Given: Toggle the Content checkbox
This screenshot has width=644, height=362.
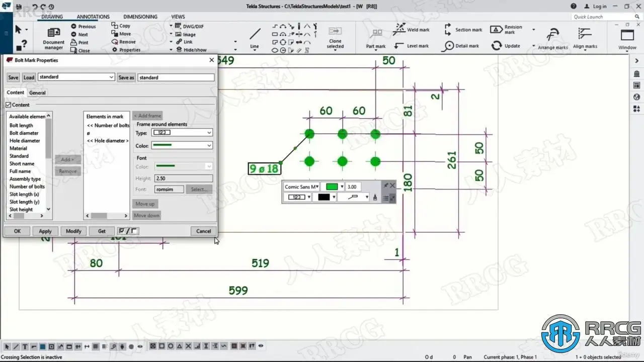Looking at the screenshot, I should click(x=8, y=105).
